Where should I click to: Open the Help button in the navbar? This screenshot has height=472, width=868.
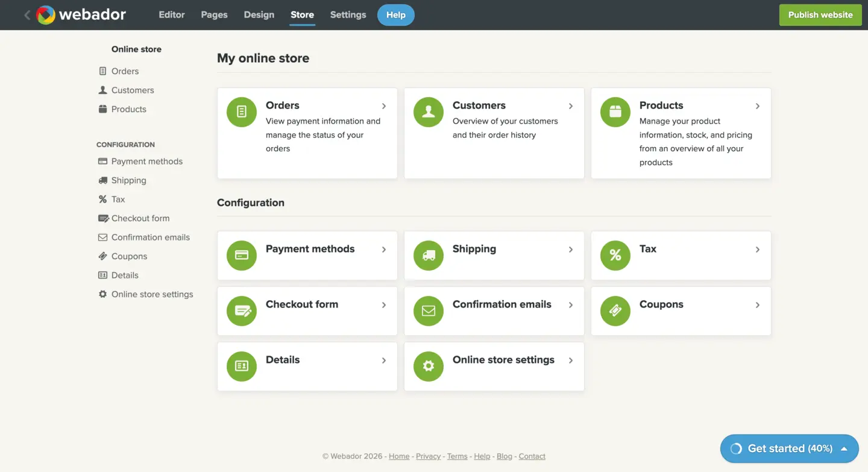pyautogui.click(x=395, y=14)
